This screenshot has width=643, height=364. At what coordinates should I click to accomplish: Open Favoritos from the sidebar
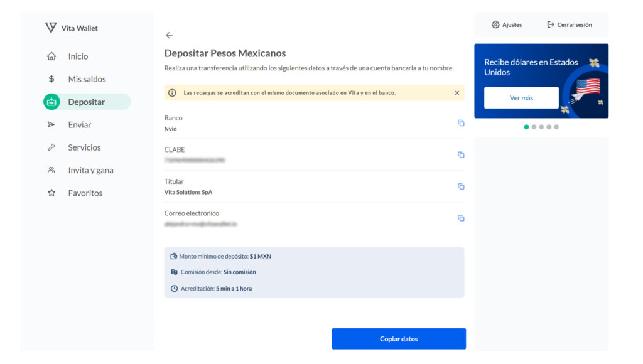click(85, 193)
